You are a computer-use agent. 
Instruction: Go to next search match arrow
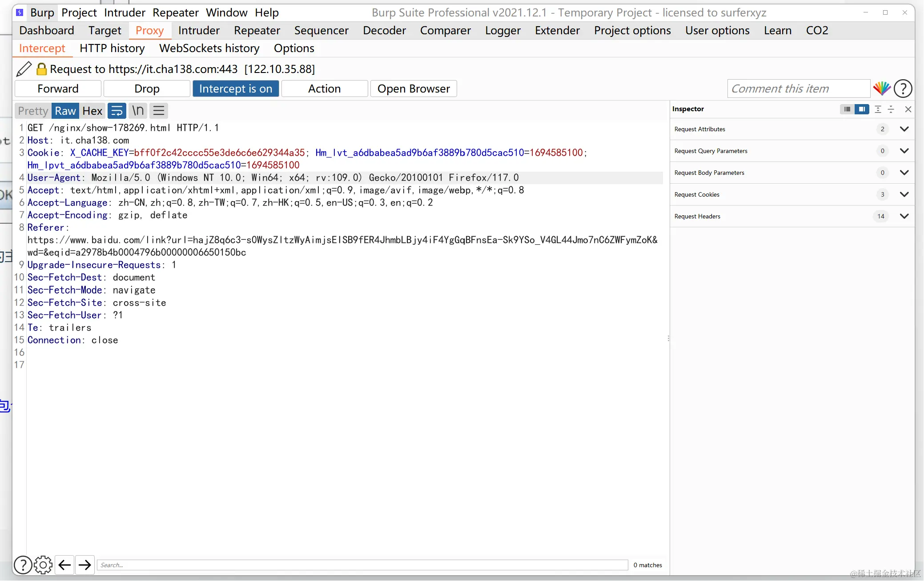click(x=84, y=565)
